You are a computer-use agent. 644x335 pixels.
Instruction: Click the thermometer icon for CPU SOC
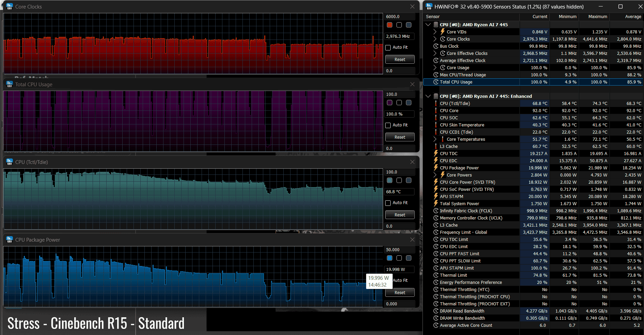436,118
